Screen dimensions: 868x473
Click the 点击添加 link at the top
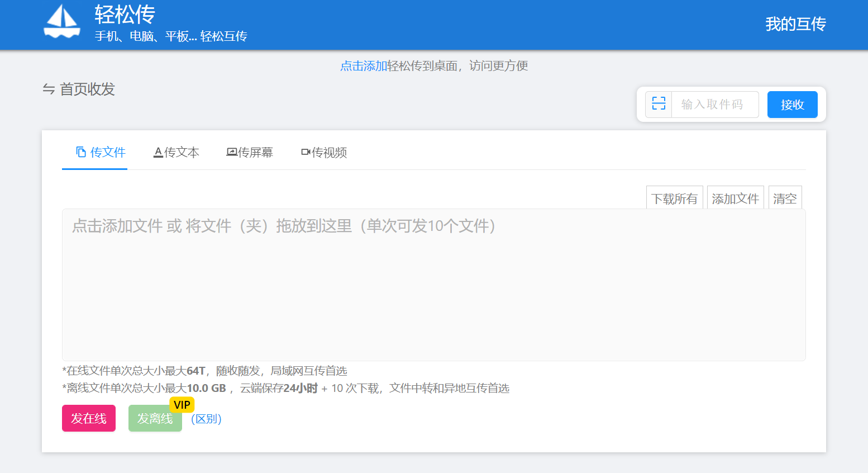(363, 66)
